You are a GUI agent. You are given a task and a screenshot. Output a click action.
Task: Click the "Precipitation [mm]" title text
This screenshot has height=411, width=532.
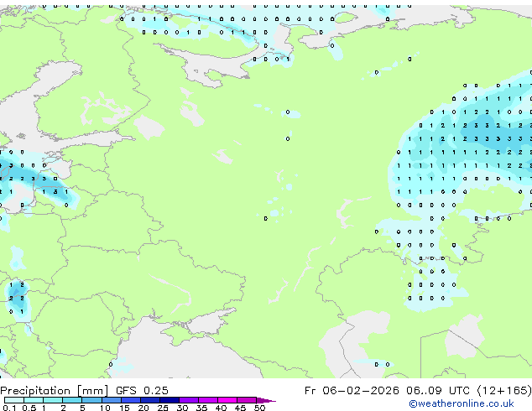pos(55,391)
